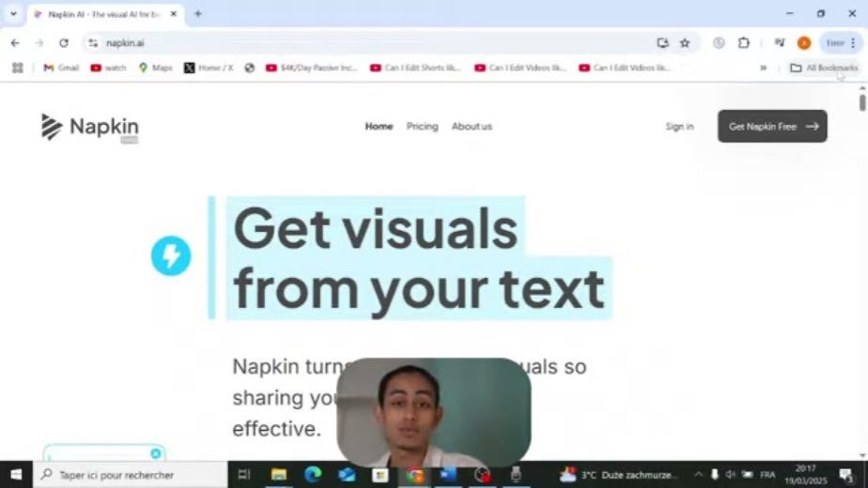Click the Napkin logo
This screenshot has width=868, height=488.
[89, 128]
